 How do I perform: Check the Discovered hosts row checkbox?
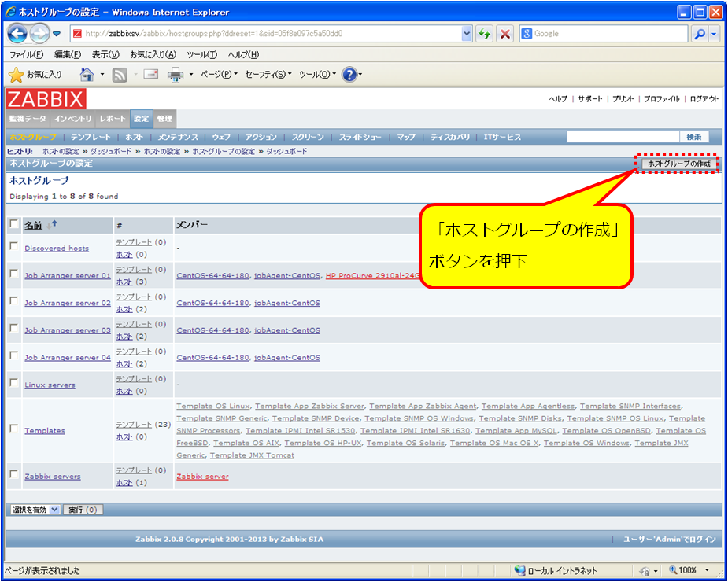(14, 246)
